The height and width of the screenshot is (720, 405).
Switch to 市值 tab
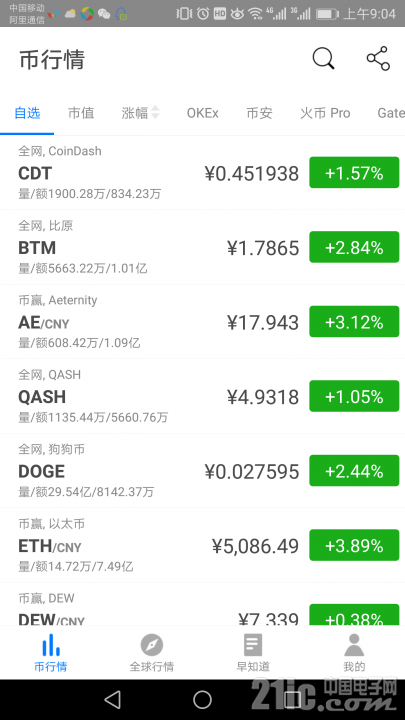point(81,113)
